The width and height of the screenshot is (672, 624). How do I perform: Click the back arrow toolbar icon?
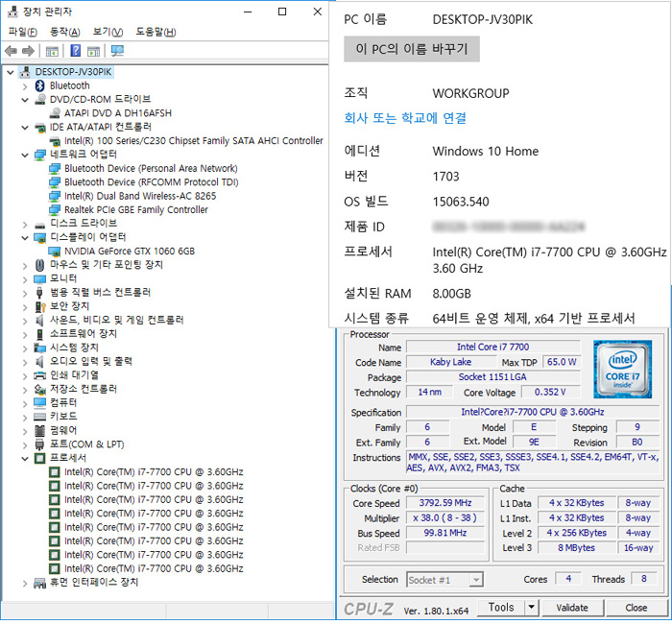[11, 51]
